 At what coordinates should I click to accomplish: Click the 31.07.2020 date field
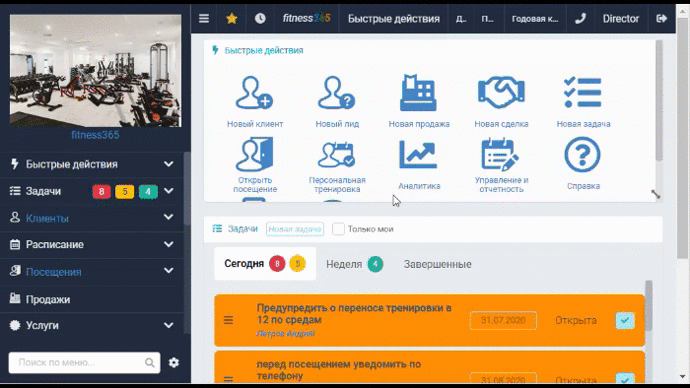(503, 320)
